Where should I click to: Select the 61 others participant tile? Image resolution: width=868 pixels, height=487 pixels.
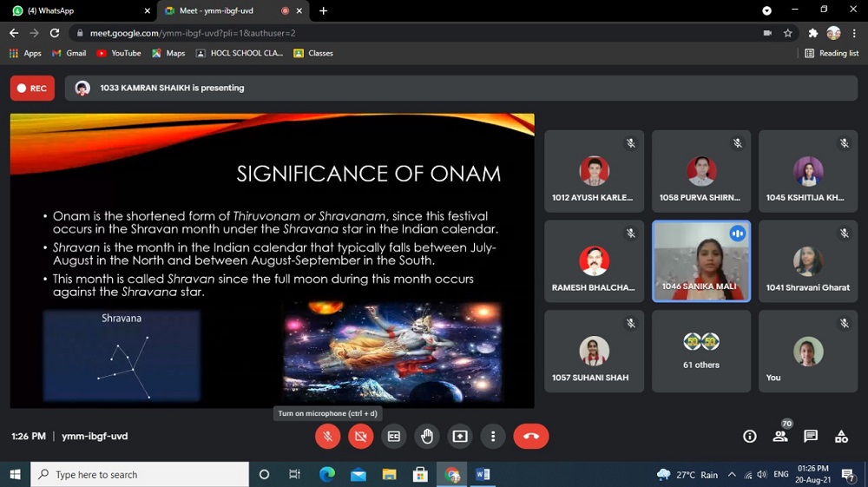701,352
